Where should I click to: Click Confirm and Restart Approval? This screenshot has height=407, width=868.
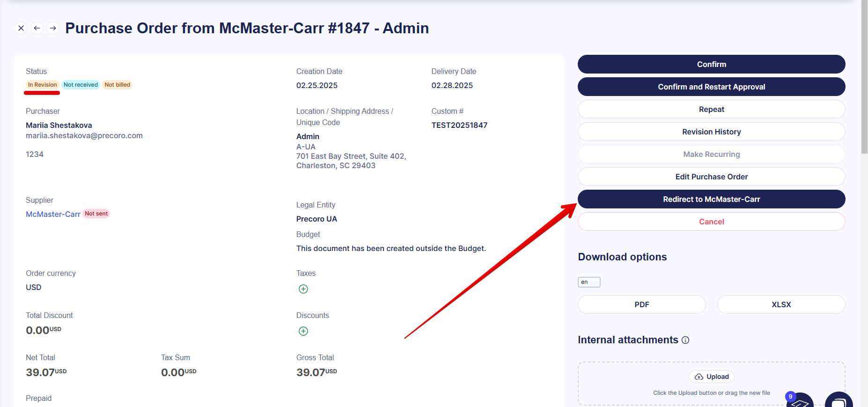pyautogui.click(x=711, y=87)
